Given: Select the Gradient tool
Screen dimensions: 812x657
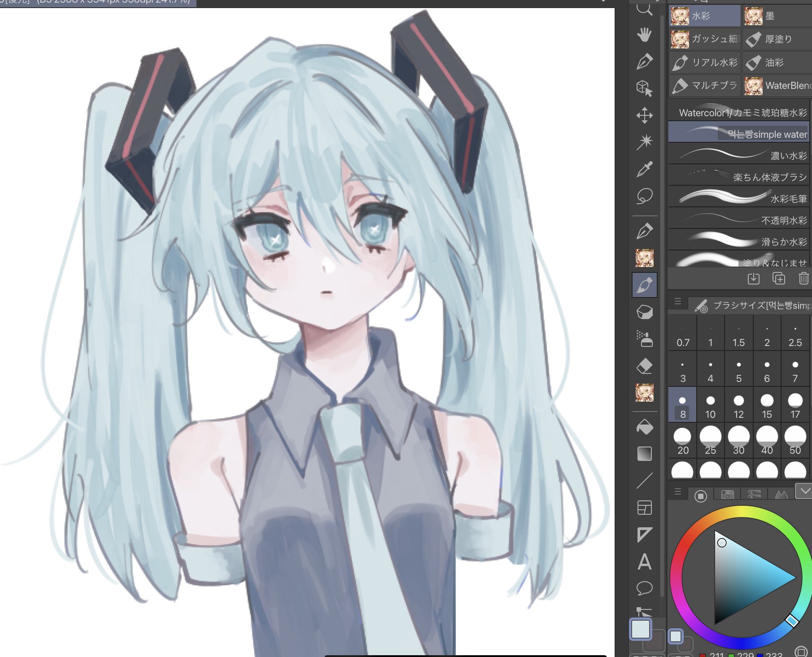Looking at the screenshot, I should pos(645,454).
